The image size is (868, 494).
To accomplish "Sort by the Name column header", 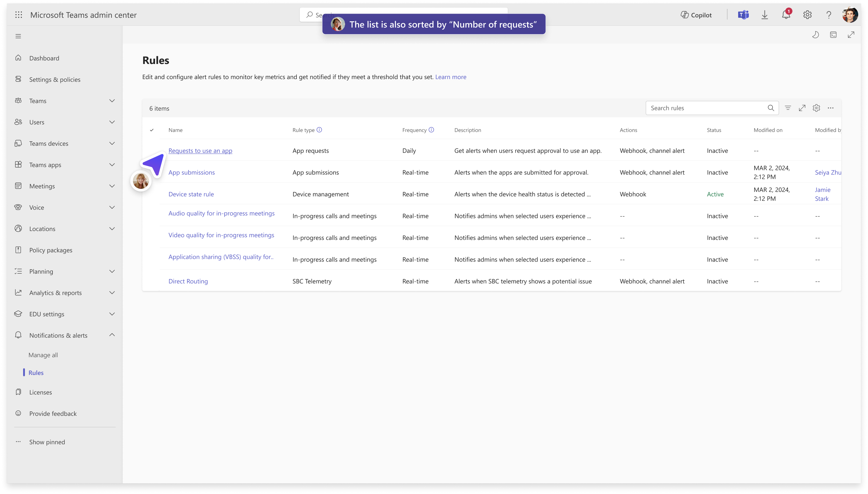I will point(175,130).
